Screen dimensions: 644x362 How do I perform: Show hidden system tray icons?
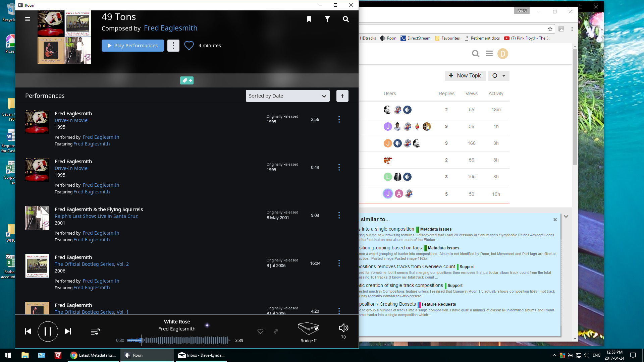[554, 355]
